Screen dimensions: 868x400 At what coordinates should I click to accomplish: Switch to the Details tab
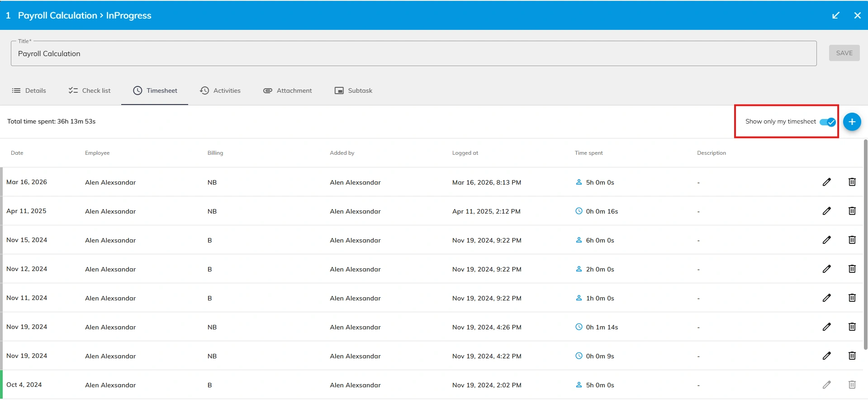(29, 91)
